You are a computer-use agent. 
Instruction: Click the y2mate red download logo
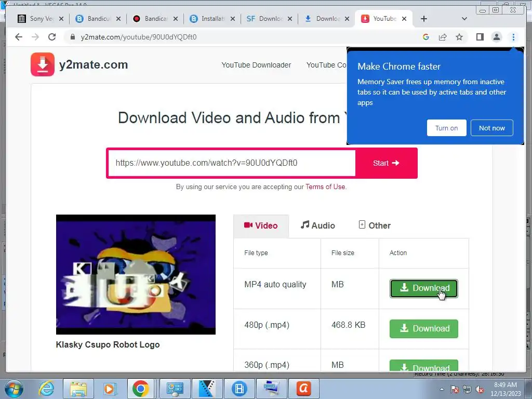click(43, 64)
